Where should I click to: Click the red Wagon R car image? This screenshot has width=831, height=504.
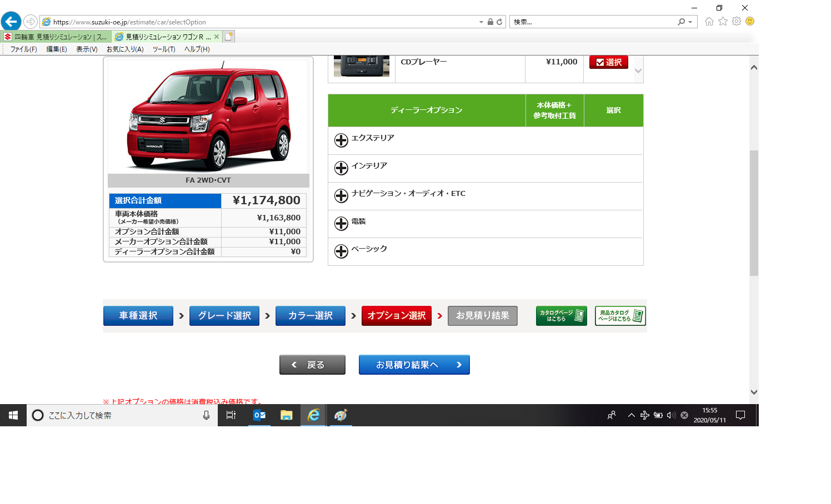tap(209, 117)
